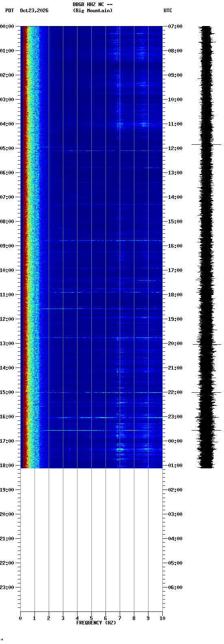Click the frequency axis label 4
Viewport: 224px width, 644px height.
click(x=77, y=618)
